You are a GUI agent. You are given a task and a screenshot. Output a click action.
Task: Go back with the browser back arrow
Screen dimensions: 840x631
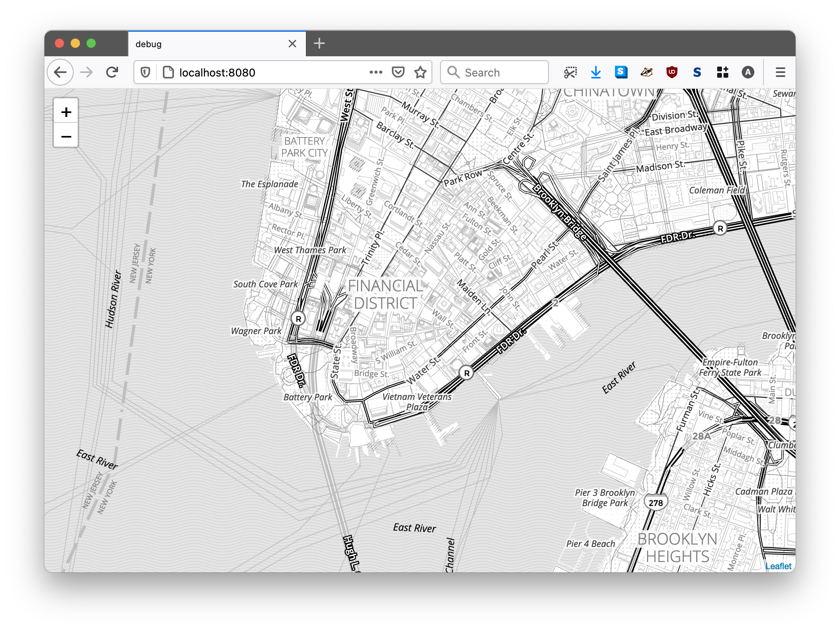pos(60,73)
